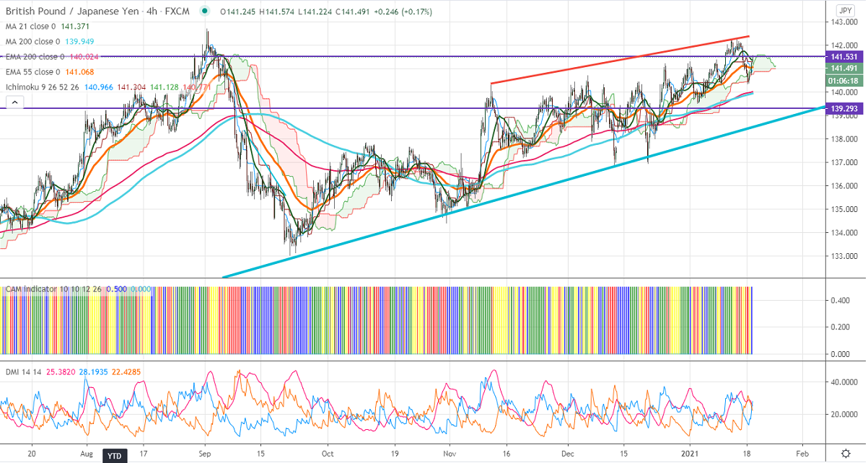Click the high price H141.574
This screenshot has width=868, height=463.
click(x=277, y=12)
